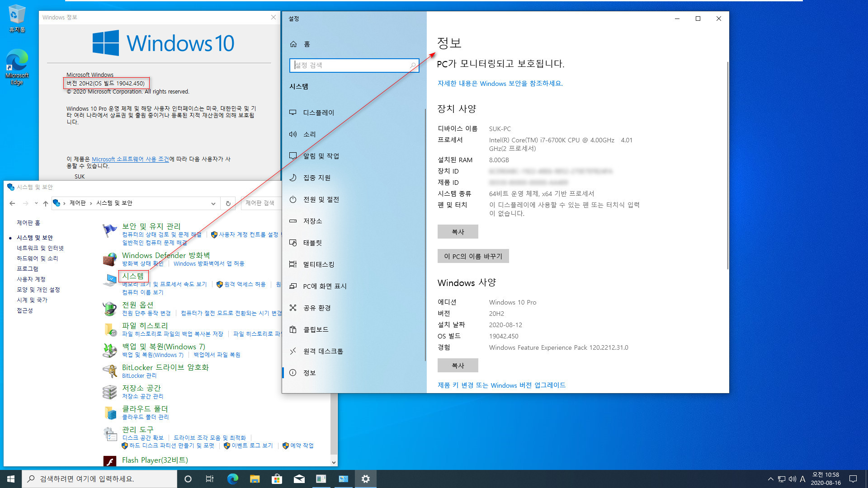This screenshot has width=868, height=488.
Task: Select Hardware and Sound (하드웨어 및 소리)
Action: tap(38, 258)
